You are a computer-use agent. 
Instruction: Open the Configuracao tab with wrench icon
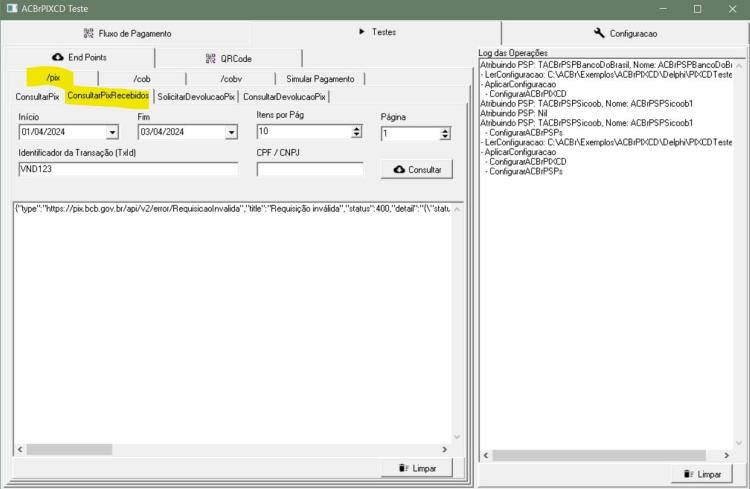coord(625,33)
